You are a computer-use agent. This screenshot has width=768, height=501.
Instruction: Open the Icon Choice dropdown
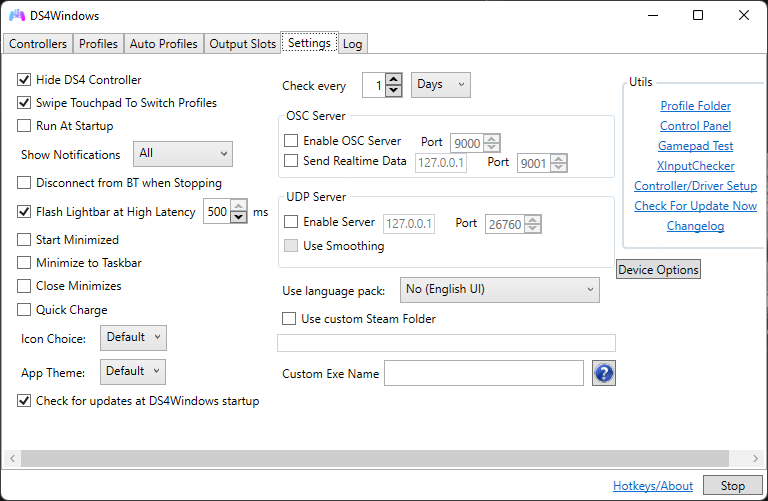(x=133, y=337)
